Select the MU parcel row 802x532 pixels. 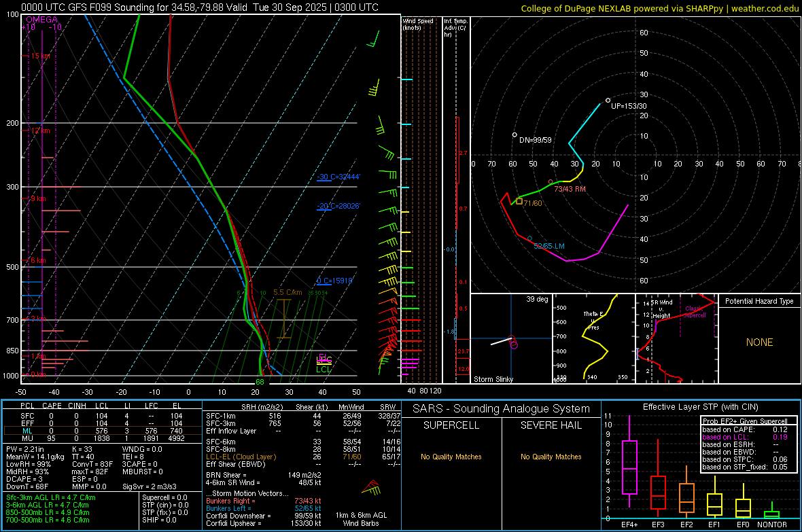102,438
